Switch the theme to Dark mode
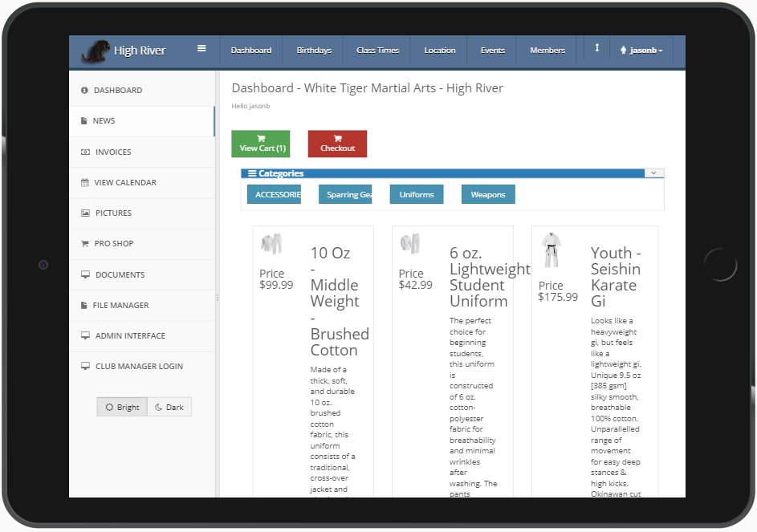The width and height of the screenshot is (757, 532). (169, 407)
